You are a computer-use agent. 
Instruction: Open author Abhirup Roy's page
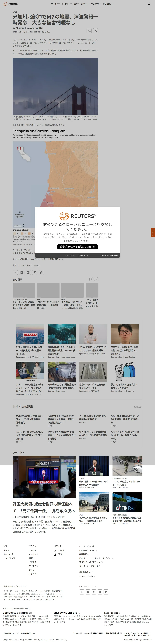click(x=22, y=28)
